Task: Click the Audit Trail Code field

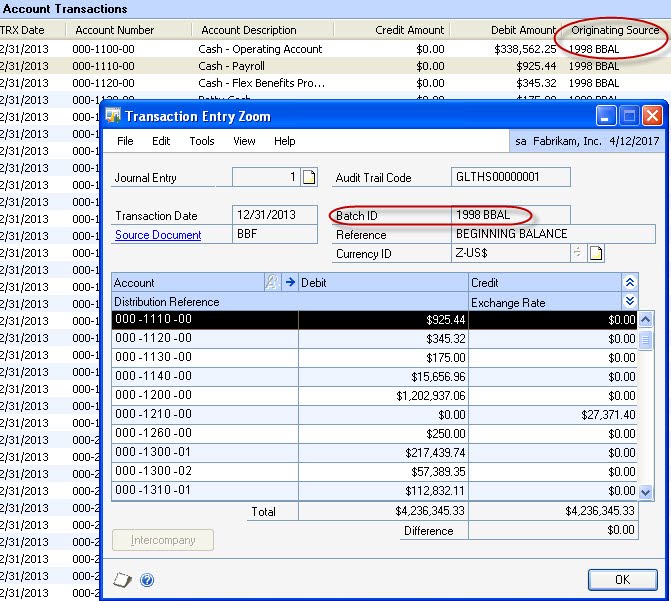Action: click(x=511, y=177)
